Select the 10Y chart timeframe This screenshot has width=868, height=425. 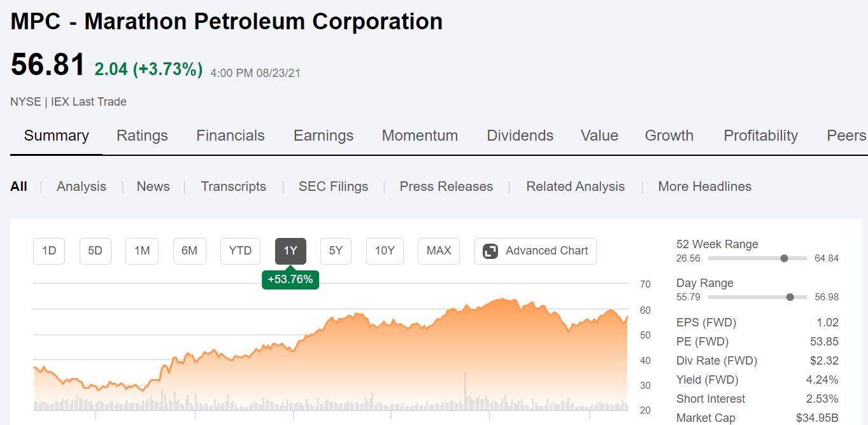tap(385, 251)
